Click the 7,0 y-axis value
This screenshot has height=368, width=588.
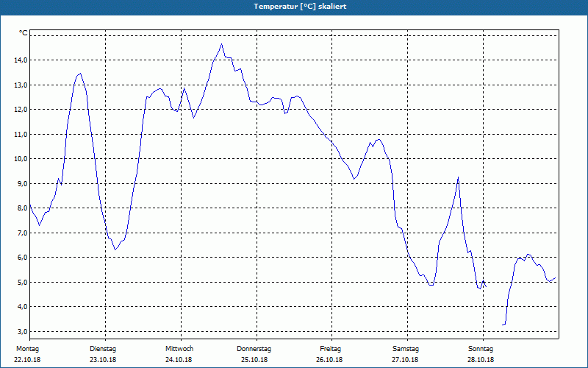[22, 233]
